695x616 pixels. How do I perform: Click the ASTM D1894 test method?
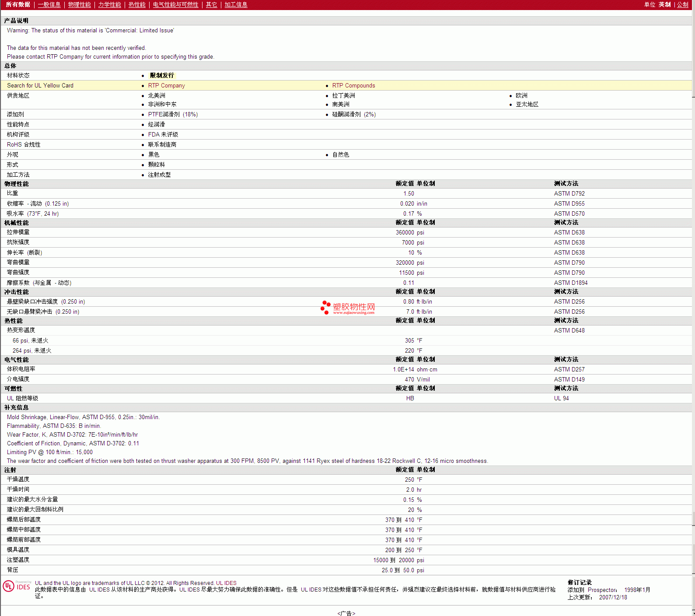click(571, 283)
